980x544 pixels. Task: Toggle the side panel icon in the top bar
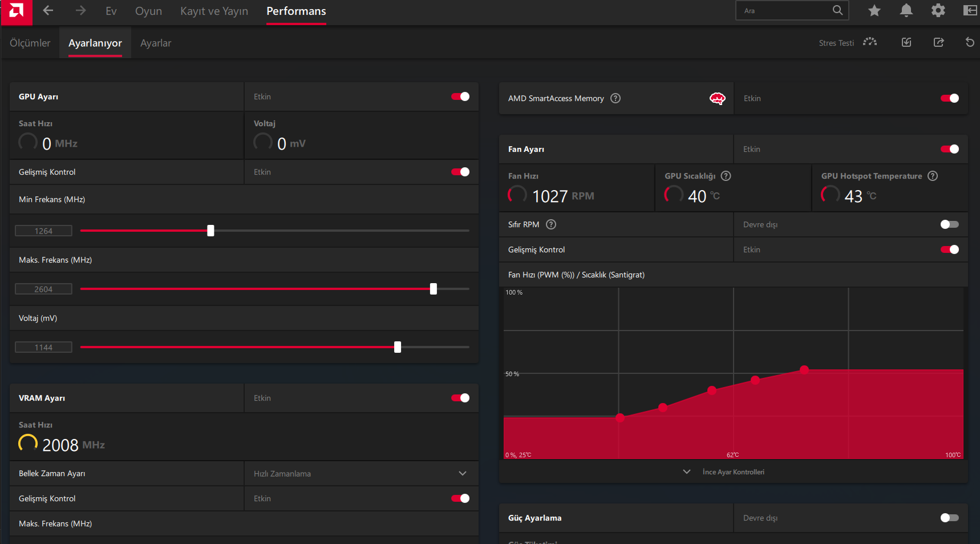(x=970, y=10)
